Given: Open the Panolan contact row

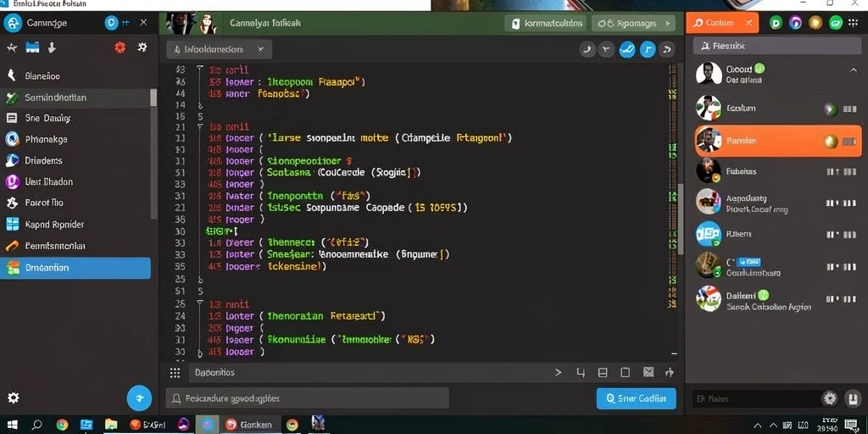Looking at the screenshot, I should (x=778, y=142).
